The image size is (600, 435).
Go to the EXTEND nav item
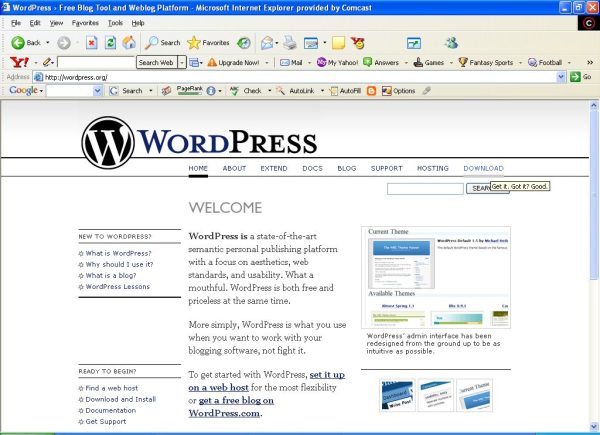pyautogui.click(x=274, y=168)
